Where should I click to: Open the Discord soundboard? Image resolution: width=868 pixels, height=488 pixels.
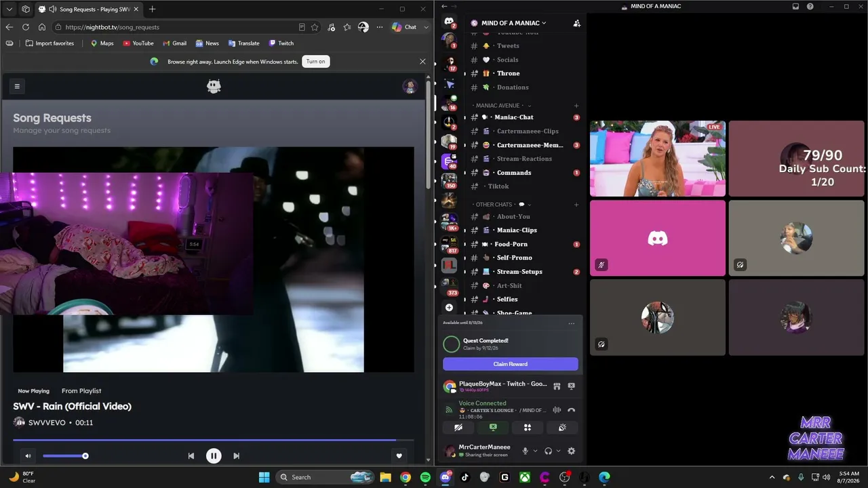point(562,428)
